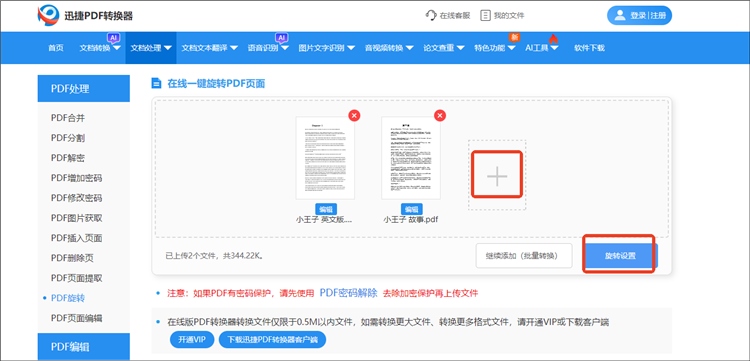Click the plus icon to add file
Viewport: 750px width, 361px height.
click(x=497, y=176)
